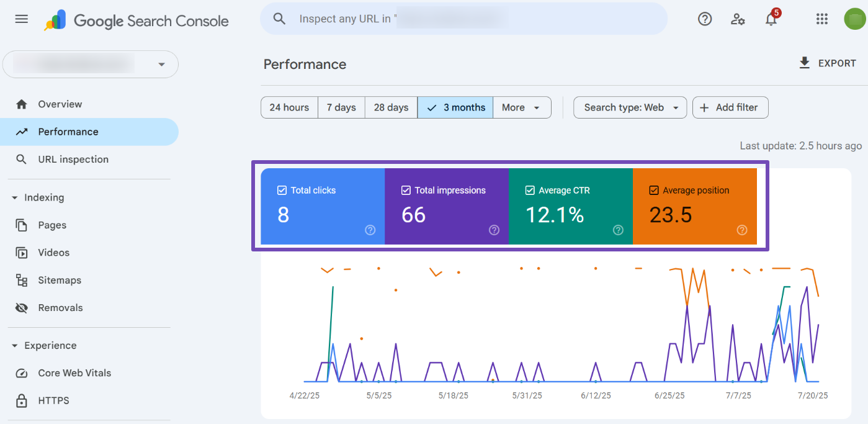Image resolution: width=868 pixels, height=424 pixels.
Task: Click the Videos icon in sidebar
Action: pyautogui.click(x=22, y=253)
